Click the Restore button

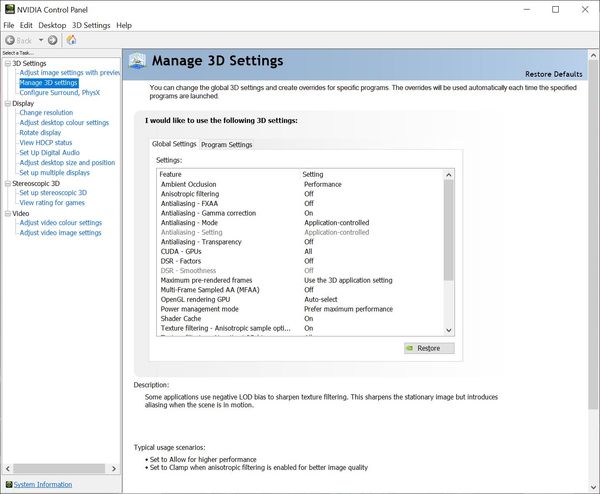point(429,348)
